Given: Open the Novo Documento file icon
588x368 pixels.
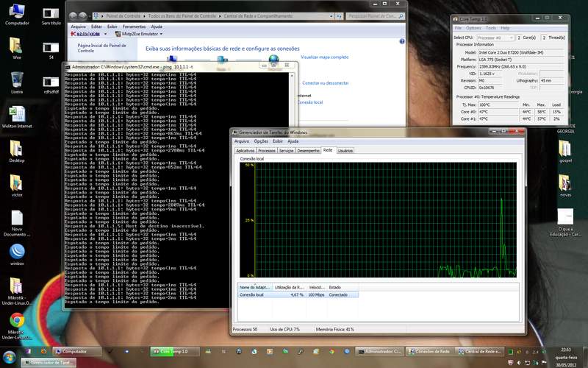Looking at the screenshot, I should point(17,223).
